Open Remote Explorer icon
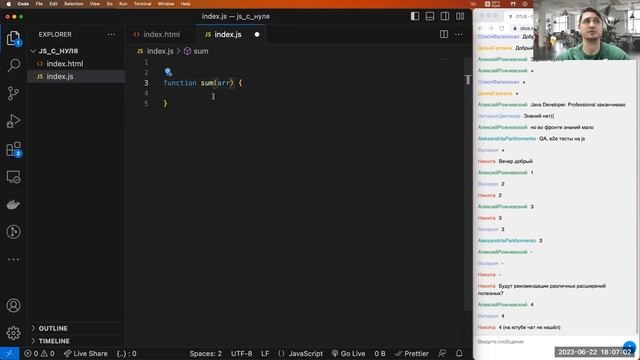Viewport: 640px width, 360px height. pyautogui.click(x=13, y=177)
